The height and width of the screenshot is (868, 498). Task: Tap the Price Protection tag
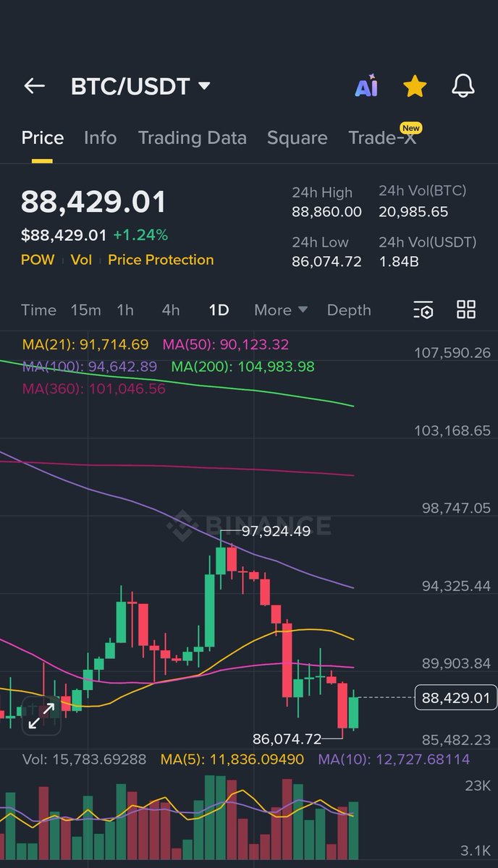[161, 260]
